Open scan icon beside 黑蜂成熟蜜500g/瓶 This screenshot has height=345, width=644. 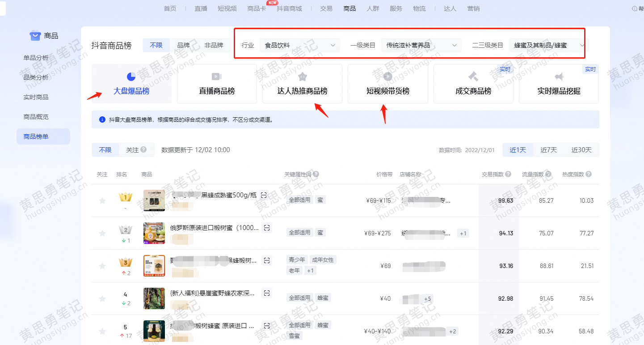click(264, 195)
